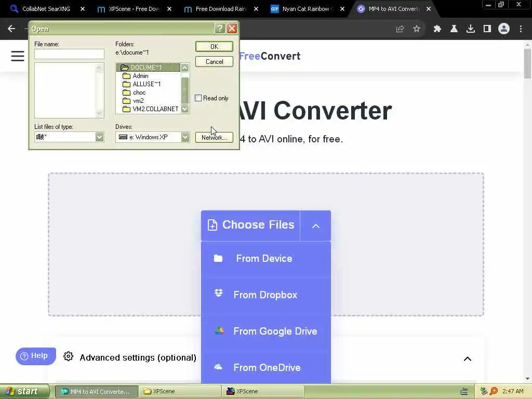
Task: Open the extensions puzzle icon
Action: tap(437, 29)
